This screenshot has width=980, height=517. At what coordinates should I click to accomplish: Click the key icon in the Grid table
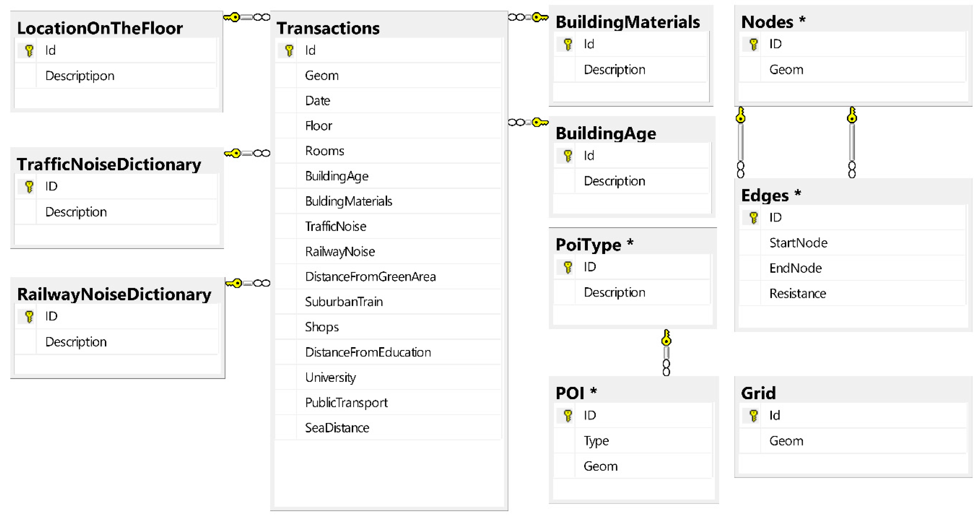[753, 415]
